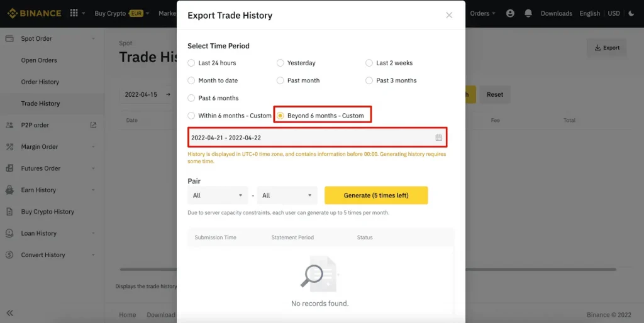Screen dimensions: 644x323
Task: Click the horizontal scrollbar under the table
Action: point(541,270)
